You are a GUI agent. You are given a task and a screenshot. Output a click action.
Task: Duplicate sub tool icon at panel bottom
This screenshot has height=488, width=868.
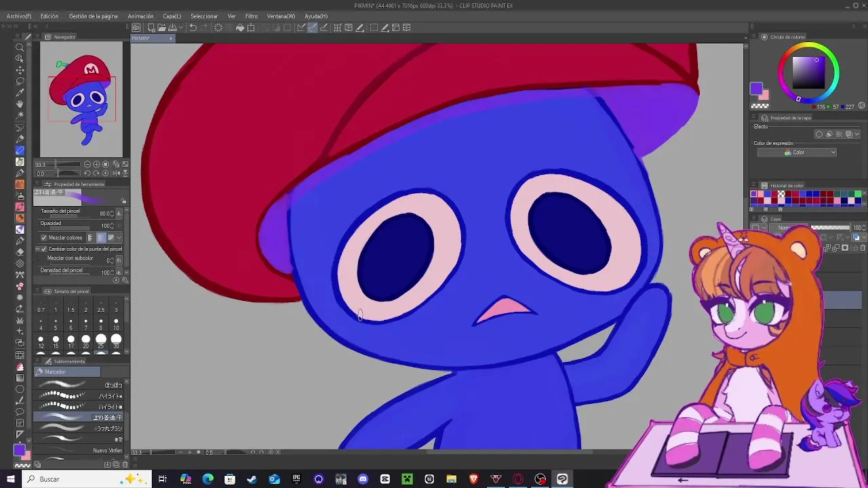pos(116,464)
